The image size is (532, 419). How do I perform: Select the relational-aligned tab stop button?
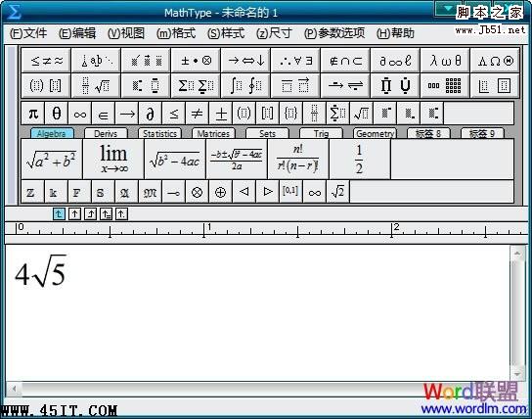pyautogui.click(x=107, y=214)
